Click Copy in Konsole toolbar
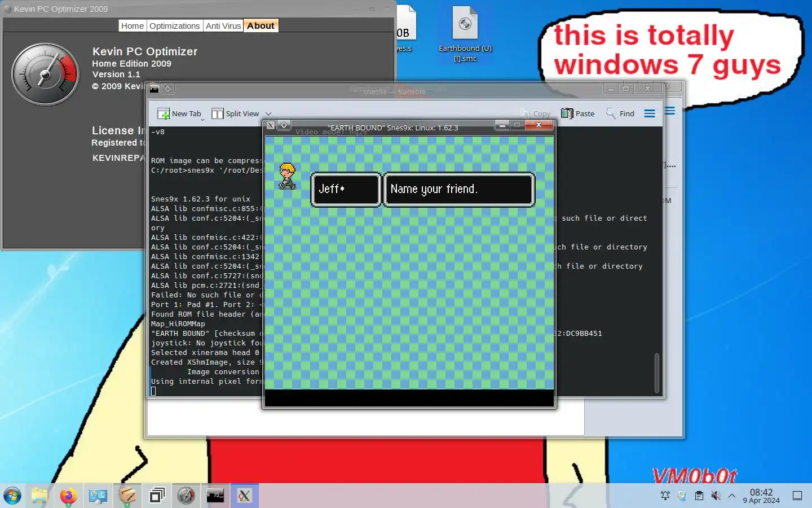812x508 pixels. tap(535, 113)
